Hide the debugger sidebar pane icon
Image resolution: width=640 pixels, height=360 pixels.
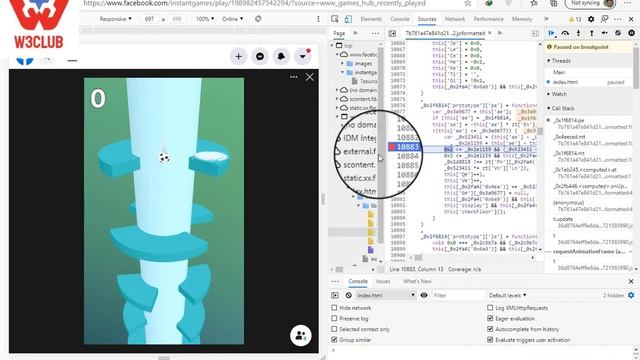click(x=535, y=33)
